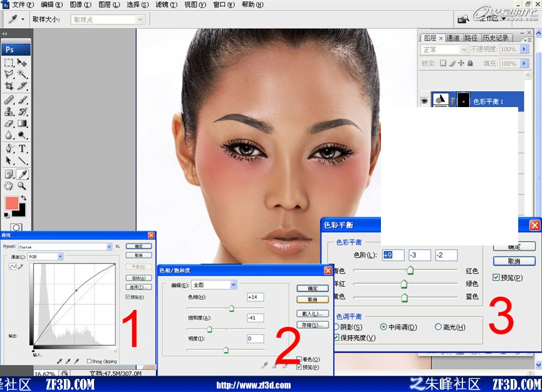
Task: Select the History Brush tool
Action: point(22,111)
